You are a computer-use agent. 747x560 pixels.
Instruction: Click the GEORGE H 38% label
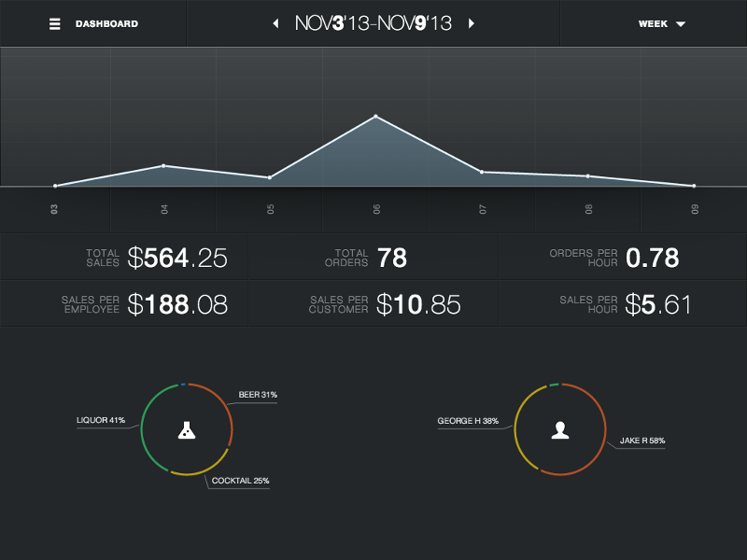click(470, 421)
